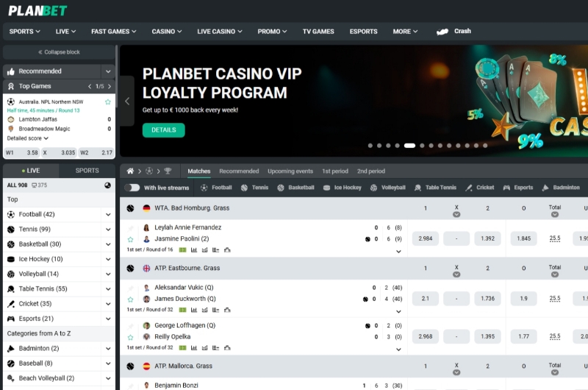Open the Crash game icon
Screen dimensions: 588x390
[x=442, y=32]
